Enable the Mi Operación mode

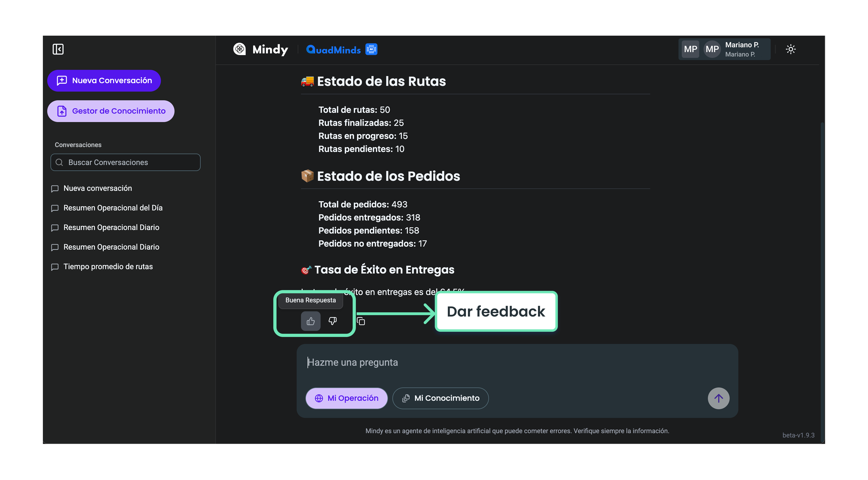pos(346,398)
